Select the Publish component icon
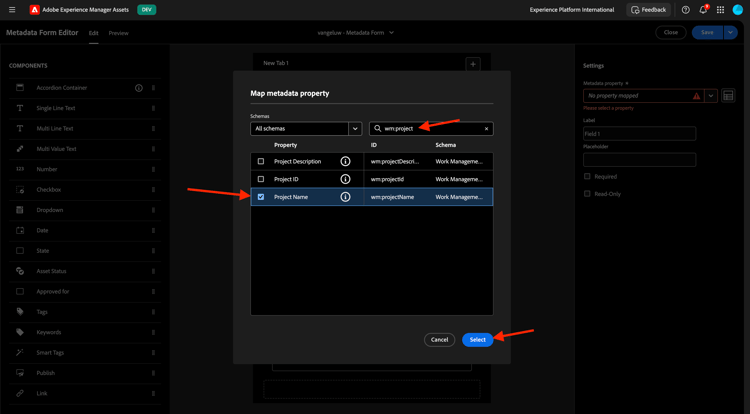Viewport: 750px width, 414px height. [x=20, y=373]
